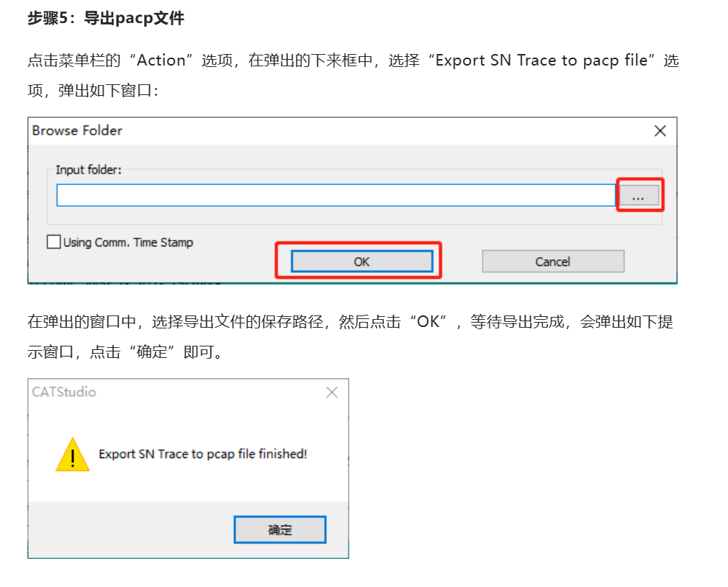Click the paragraph starting with 在弹出的窗口中

pyautogui.click(x=350, y=336)
